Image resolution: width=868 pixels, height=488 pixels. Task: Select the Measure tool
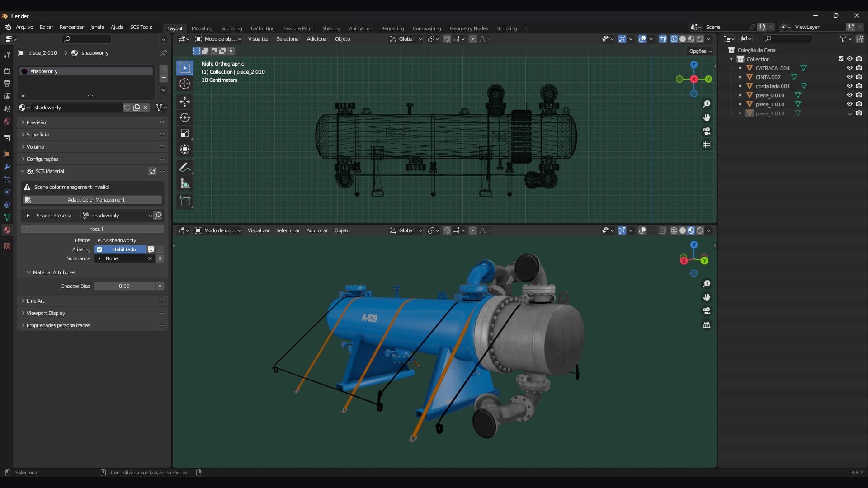(185, 183)
